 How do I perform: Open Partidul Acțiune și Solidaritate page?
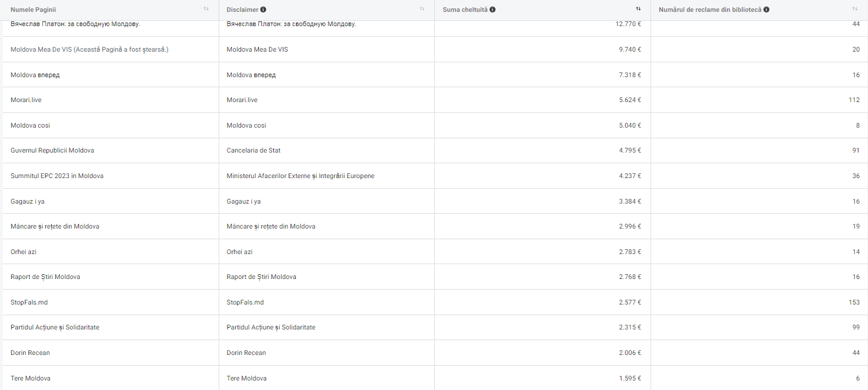tap(55, 327)
